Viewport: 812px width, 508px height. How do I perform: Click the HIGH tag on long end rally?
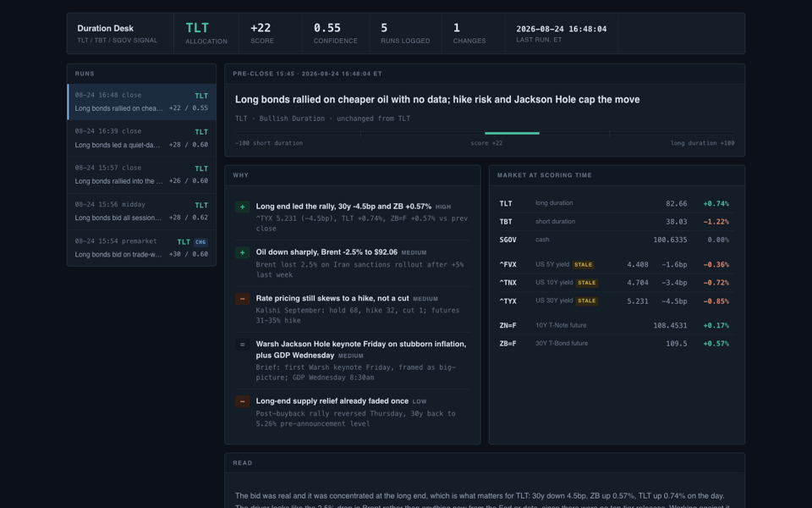tap(443, 207)
